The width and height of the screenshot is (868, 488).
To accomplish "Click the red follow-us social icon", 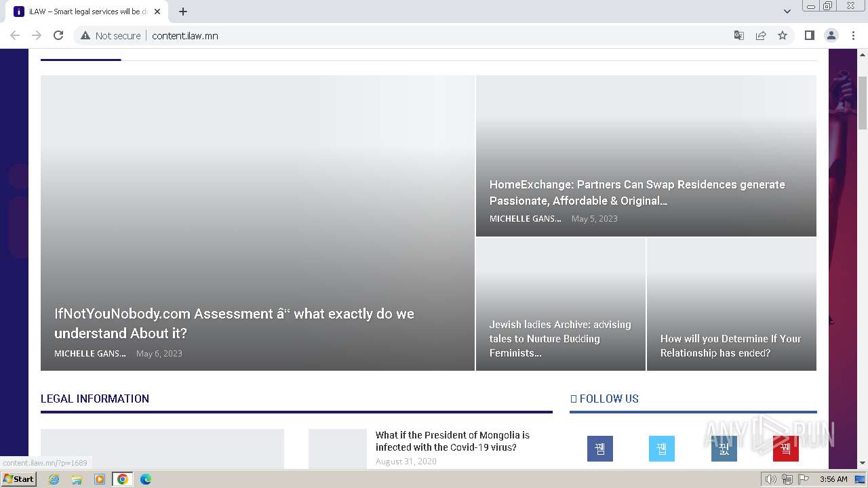I will pos(786,449).
